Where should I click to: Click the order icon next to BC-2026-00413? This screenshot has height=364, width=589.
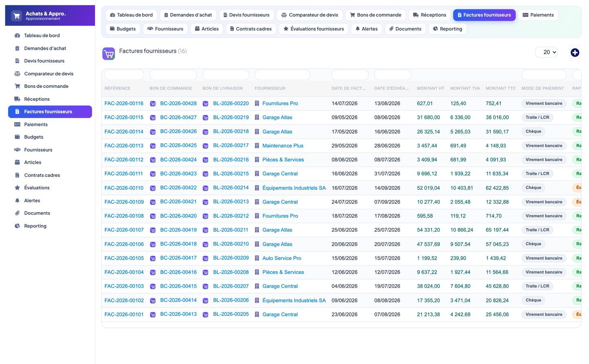(x=153, y=315)
